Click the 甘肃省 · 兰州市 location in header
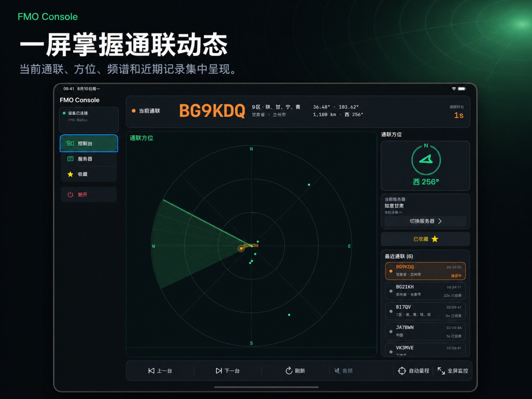Screen dimensions: 532x399 click(269, 115)
